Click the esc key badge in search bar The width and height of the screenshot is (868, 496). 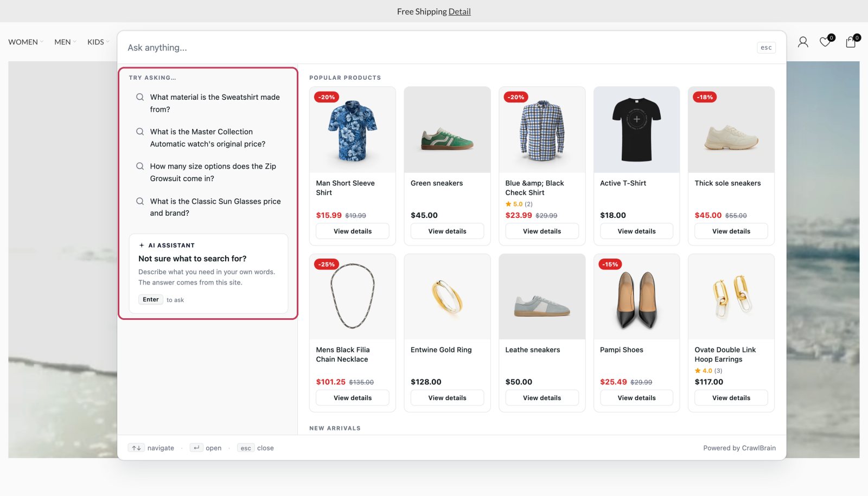[x=766, y=48]
